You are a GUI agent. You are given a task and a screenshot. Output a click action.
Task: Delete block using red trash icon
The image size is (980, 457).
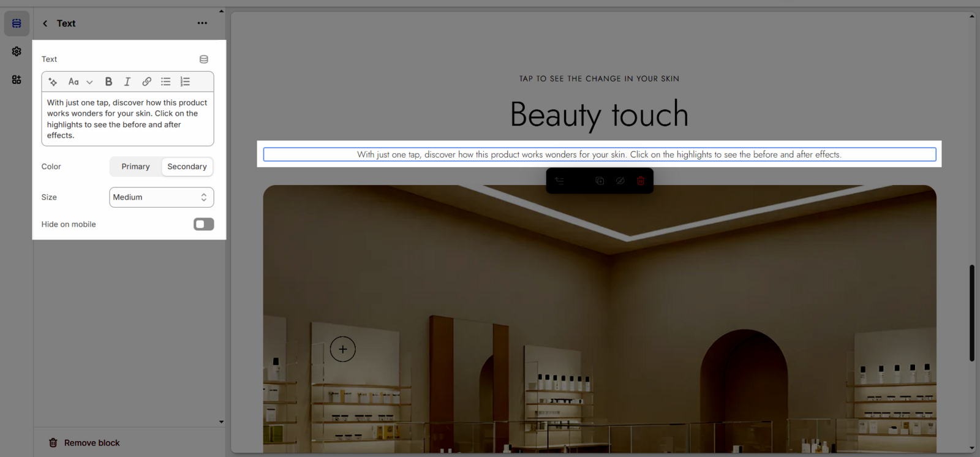641,181
